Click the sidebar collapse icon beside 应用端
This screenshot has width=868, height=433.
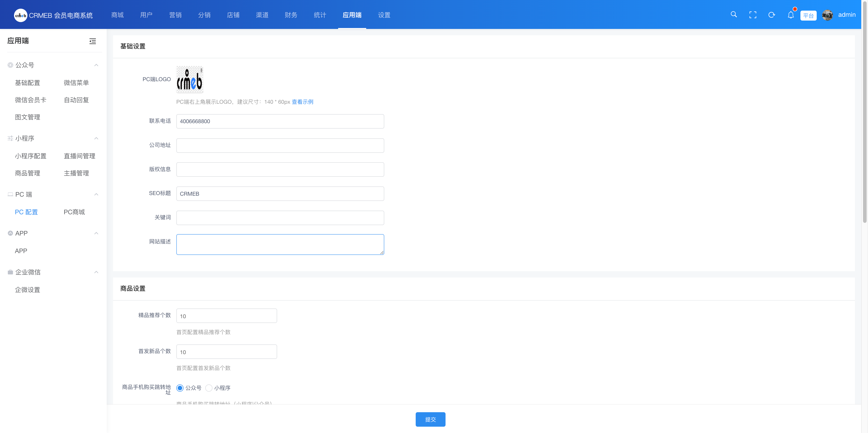point(92,41)
